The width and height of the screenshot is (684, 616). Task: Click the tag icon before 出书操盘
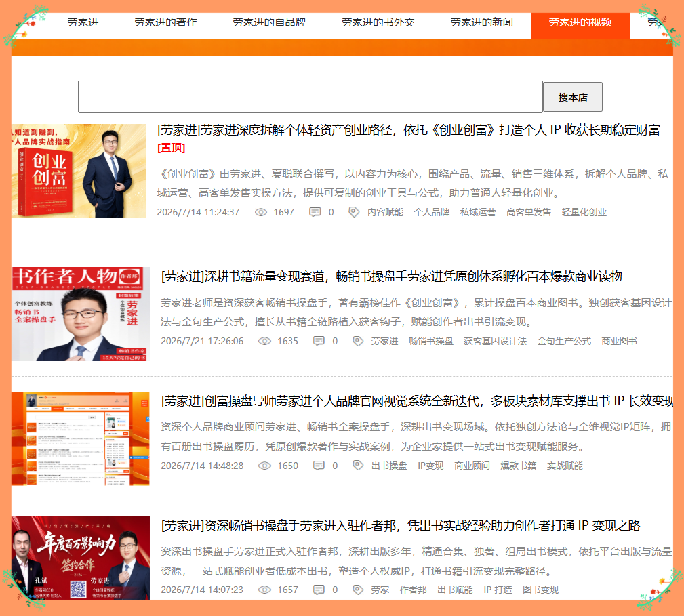coord(358,466)
